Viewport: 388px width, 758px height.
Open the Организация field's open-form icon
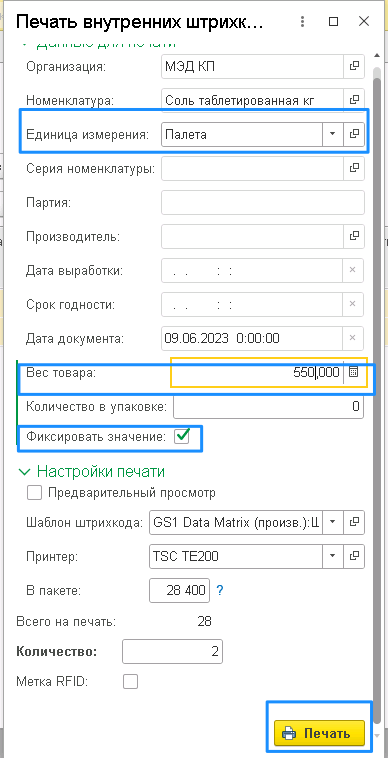coord(354,67)
